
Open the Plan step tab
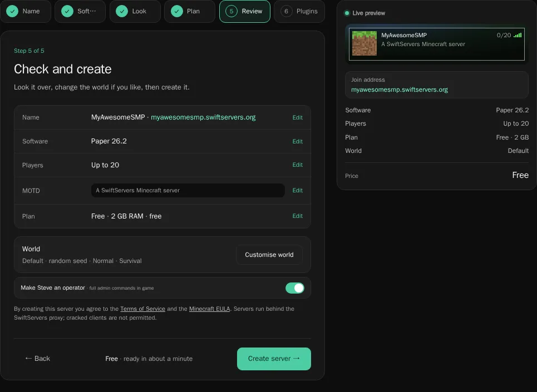point(190,11)
